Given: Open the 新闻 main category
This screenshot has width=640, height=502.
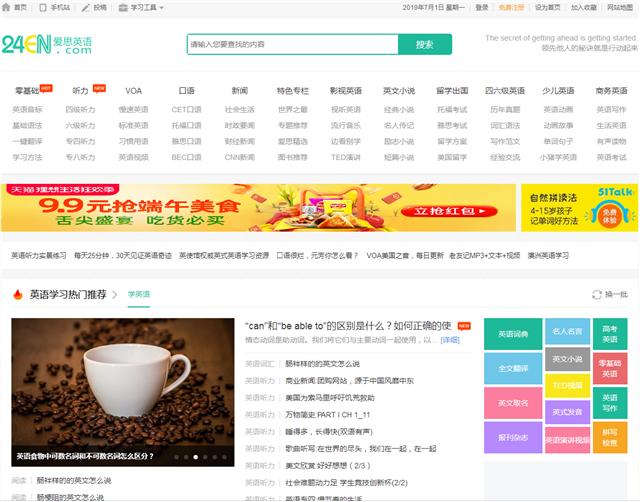Looking at the screenshot, I should (240, 91).
